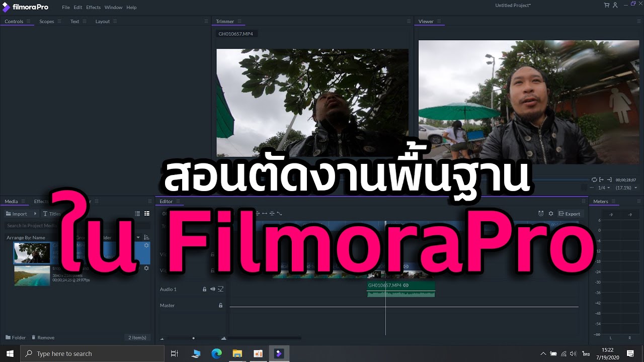Open Trimmer area panel options menu
This screenshot has height=362, width=644.
409,22
